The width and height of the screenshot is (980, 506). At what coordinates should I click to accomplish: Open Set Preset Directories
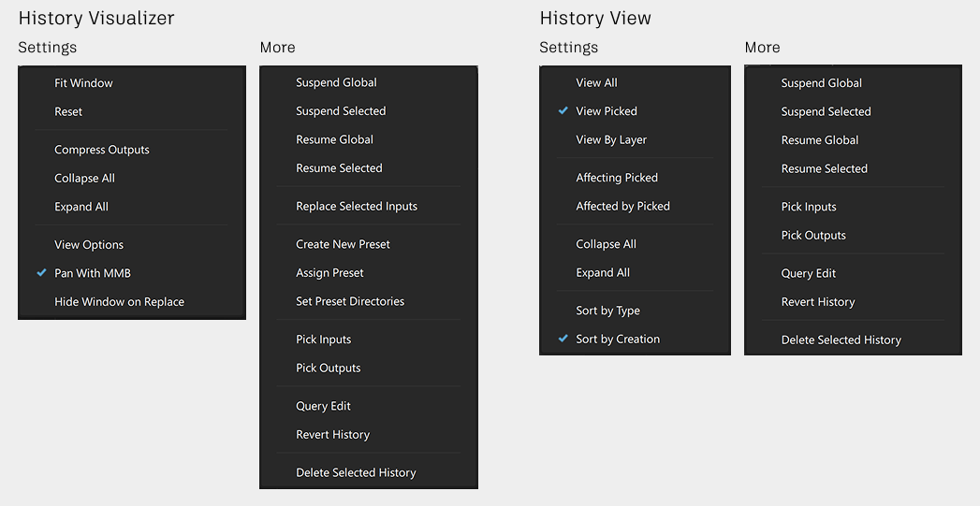(350, 302)
